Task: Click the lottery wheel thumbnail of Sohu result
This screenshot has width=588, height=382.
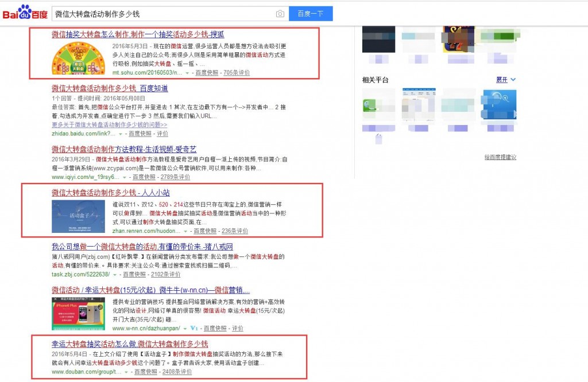Action: pos(78,59)
